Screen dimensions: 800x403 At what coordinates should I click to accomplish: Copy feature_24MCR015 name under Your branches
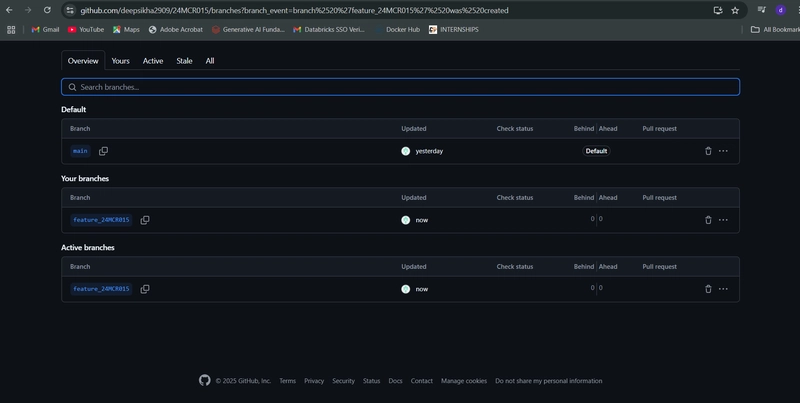tap(145, 220)
